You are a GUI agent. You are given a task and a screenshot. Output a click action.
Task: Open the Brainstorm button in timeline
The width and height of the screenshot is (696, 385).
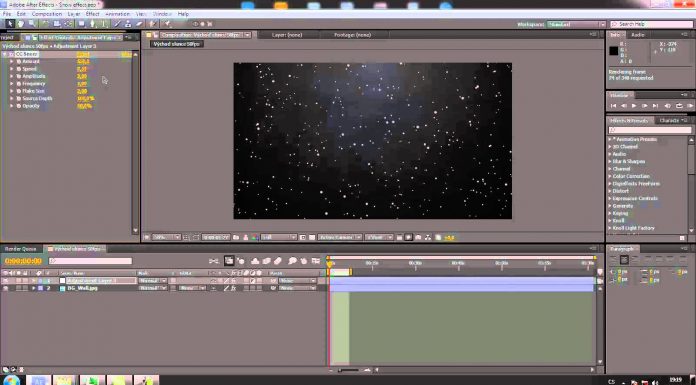pyautogui.click(x=293, y=261)
